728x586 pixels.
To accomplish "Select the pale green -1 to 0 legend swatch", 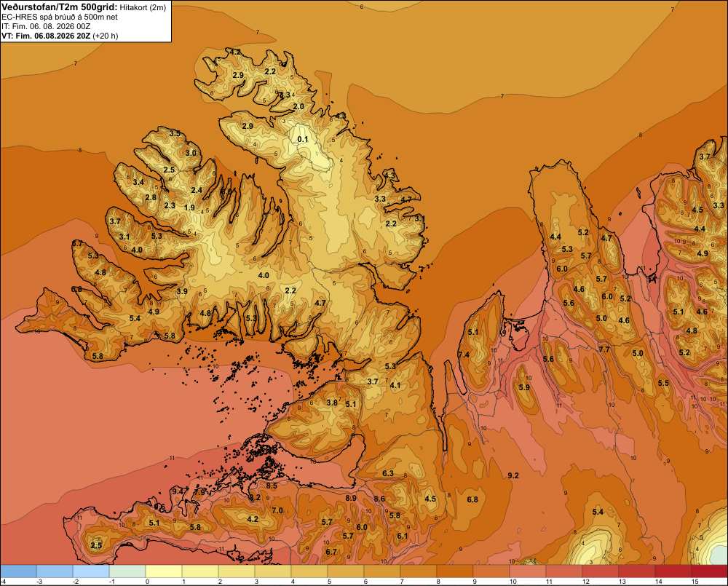I will [x=127, y=571].
